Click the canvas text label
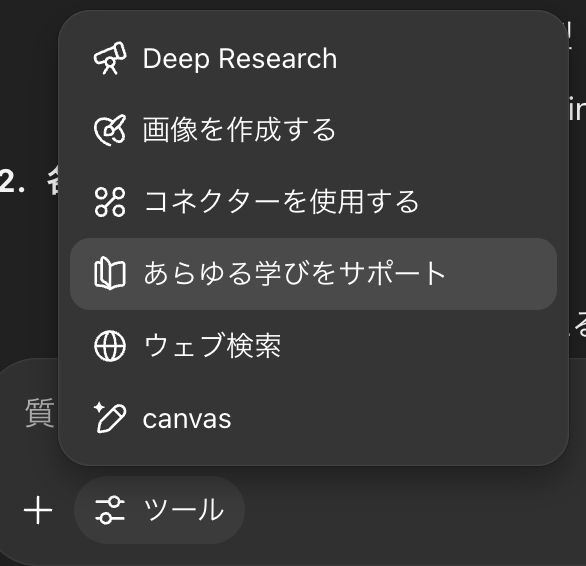The width and height of the screenshot is (586, 566). [187, 419]
